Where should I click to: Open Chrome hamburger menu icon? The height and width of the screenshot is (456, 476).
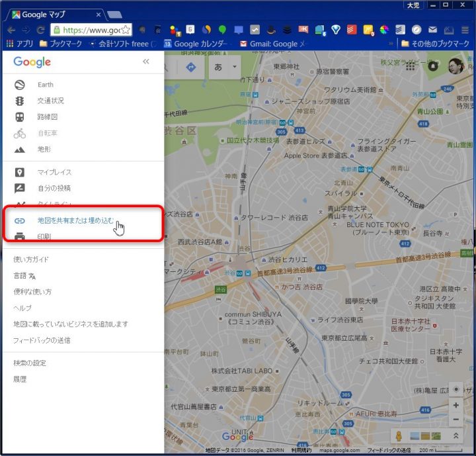point(465,30)
